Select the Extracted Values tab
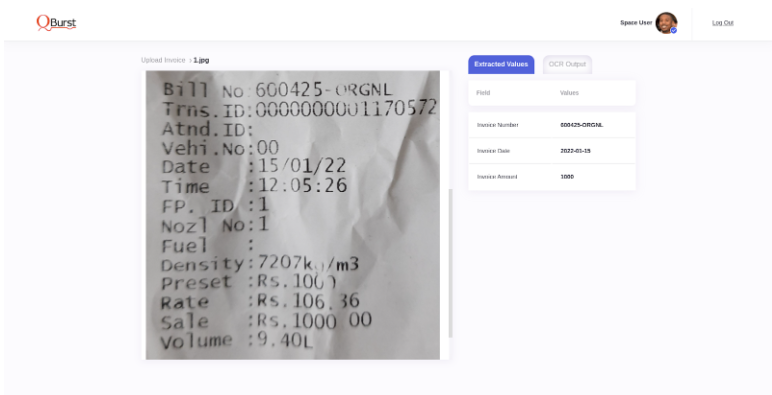 click(501, 65)
